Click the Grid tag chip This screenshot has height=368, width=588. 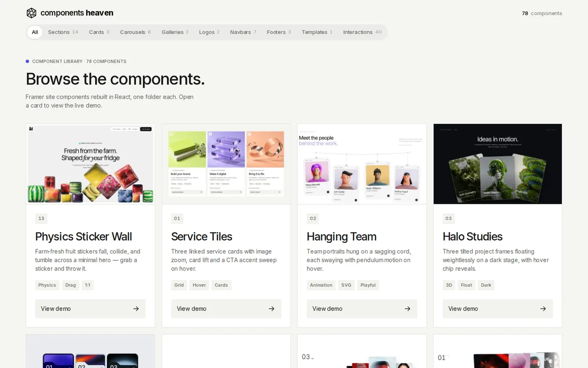[x=179, y=285]
